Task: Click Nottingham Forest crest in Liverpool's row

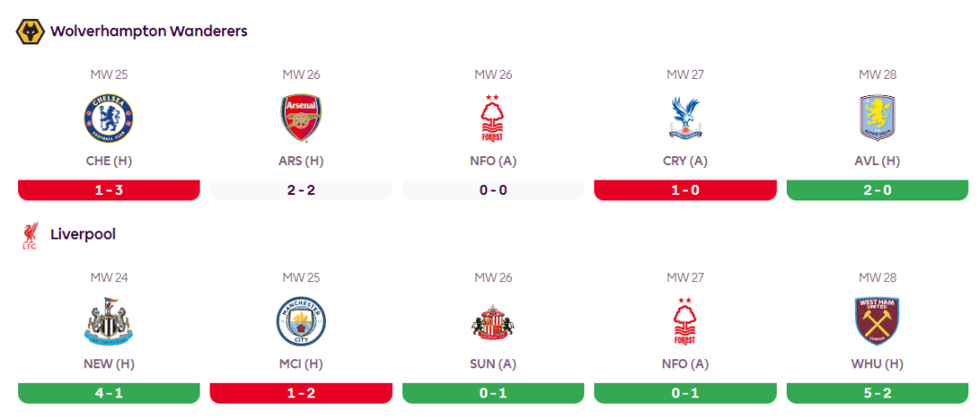Action: click(686, 322)
